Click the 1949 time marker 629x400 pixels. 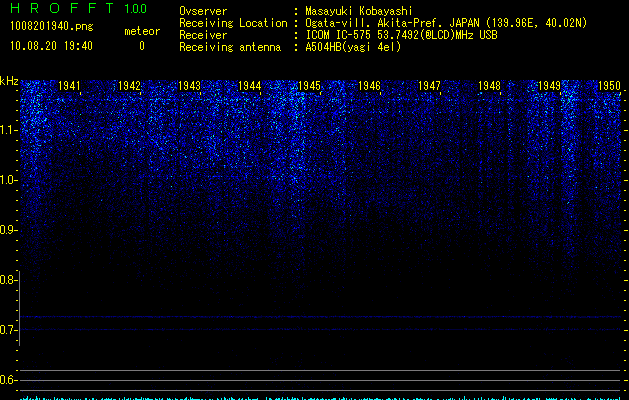click(549, 86)
